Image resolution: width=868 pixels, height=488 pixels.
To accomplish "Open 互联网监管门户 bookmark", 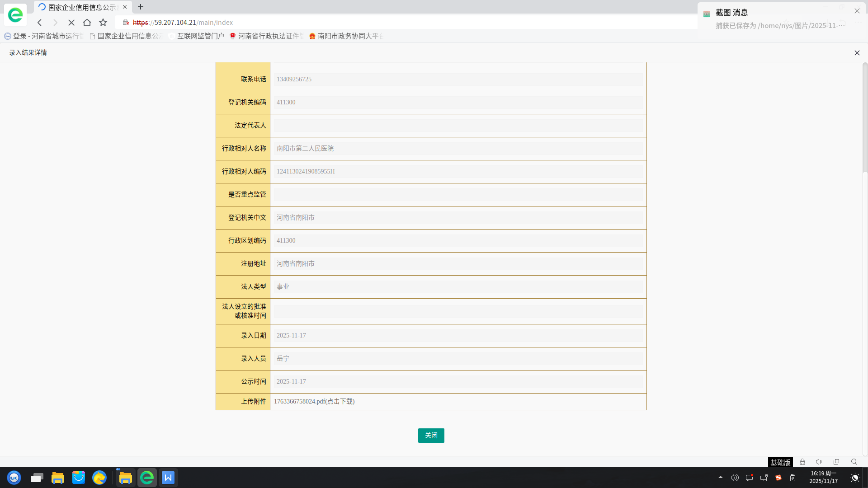I will tap(200, 36).
